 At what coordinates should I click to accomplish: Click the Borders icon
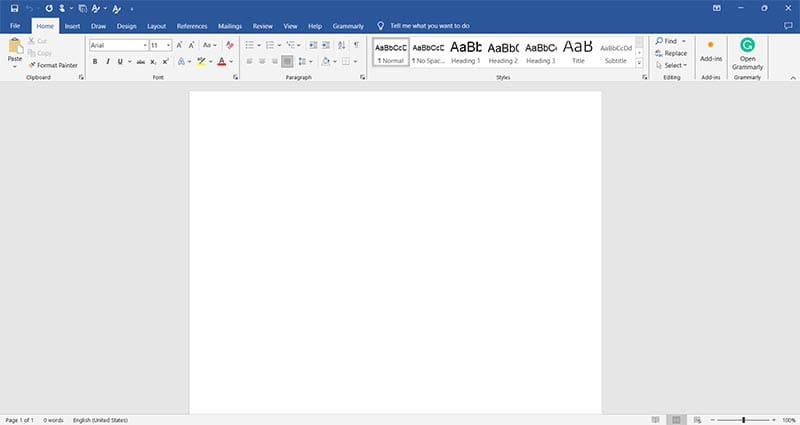(x=346, y=62)
